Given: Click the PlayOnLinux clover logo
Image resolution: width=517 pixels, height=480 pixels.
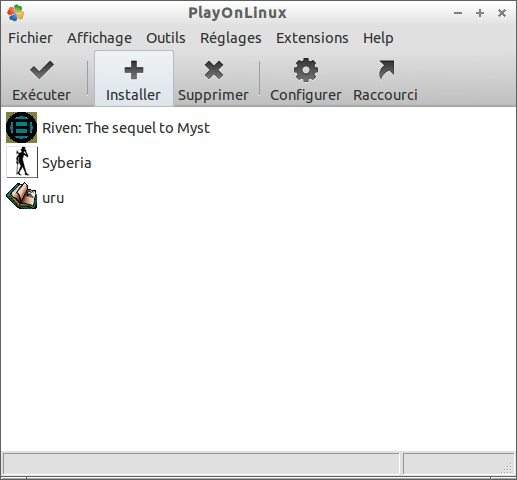Looking at the screenshot, I should 16,13.
